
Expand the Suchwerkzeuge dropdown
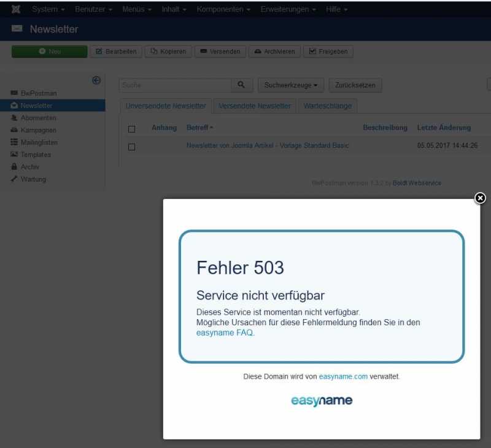[x=290, y=85]
